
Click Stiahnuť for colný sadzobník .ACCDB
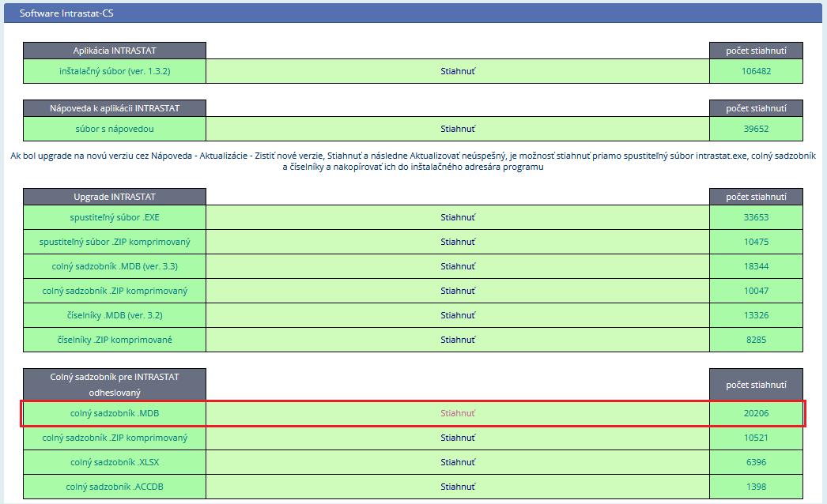pyautogui.click(x=458, y=487)
